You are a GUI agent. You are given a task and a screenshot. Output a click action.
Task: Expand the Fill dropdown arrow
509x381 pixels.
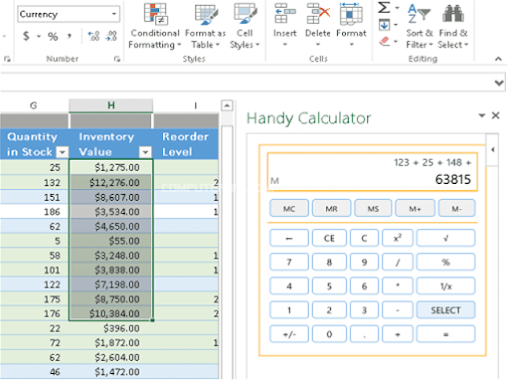coord(396,25)
